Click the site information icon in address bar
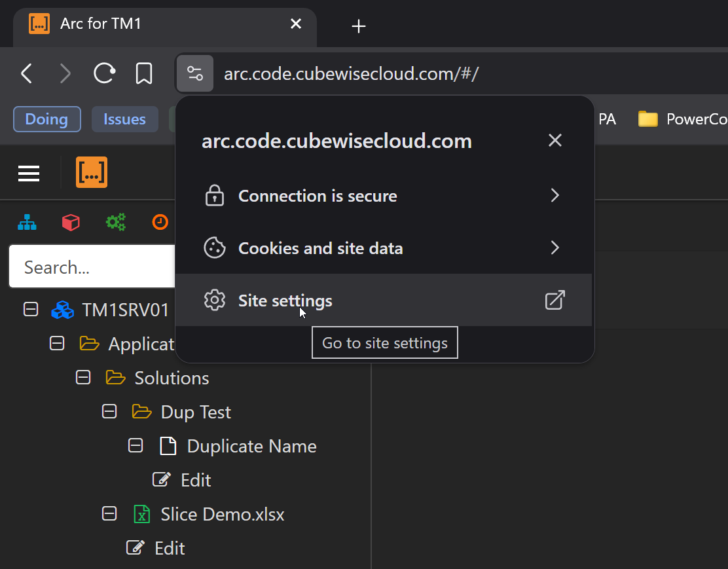728x569 pixels. [x=194, y=73]
